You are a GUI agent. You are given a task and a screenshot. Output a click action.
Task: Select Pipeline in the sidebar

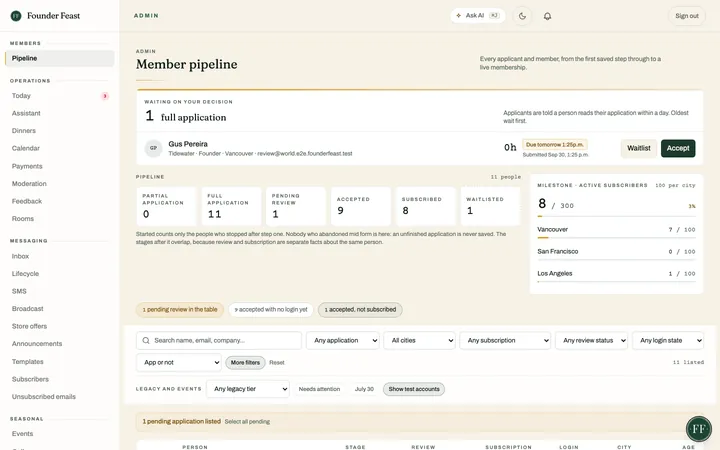(59, 58)
